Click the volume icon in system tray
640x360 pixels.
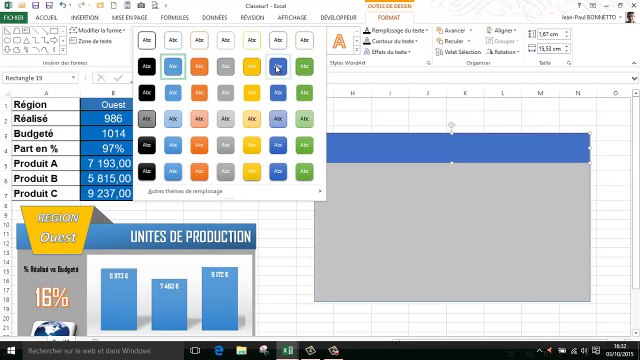point(584,351)
